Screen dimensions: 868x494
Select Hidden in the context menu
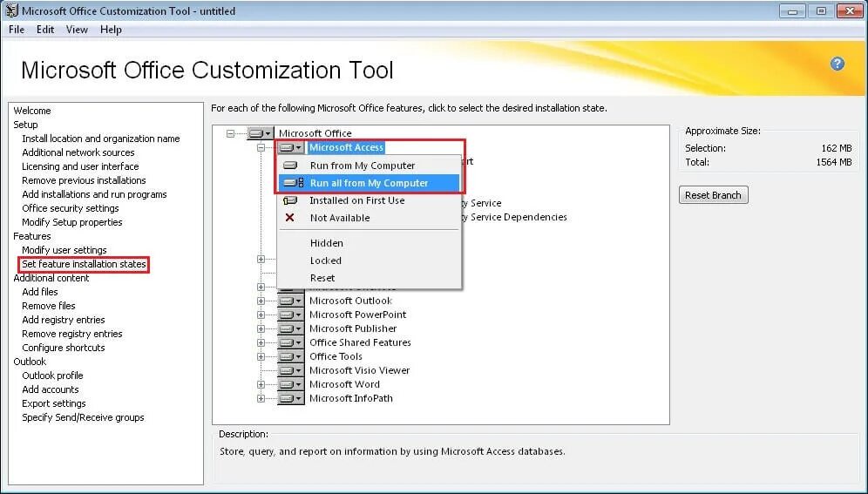(370, 243)
